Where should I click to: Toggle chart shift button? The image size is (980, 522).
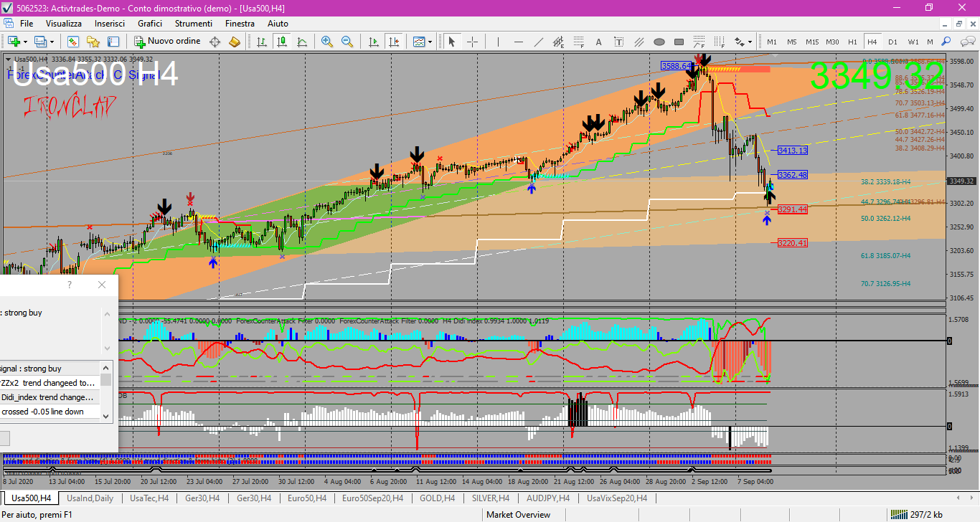393,42
